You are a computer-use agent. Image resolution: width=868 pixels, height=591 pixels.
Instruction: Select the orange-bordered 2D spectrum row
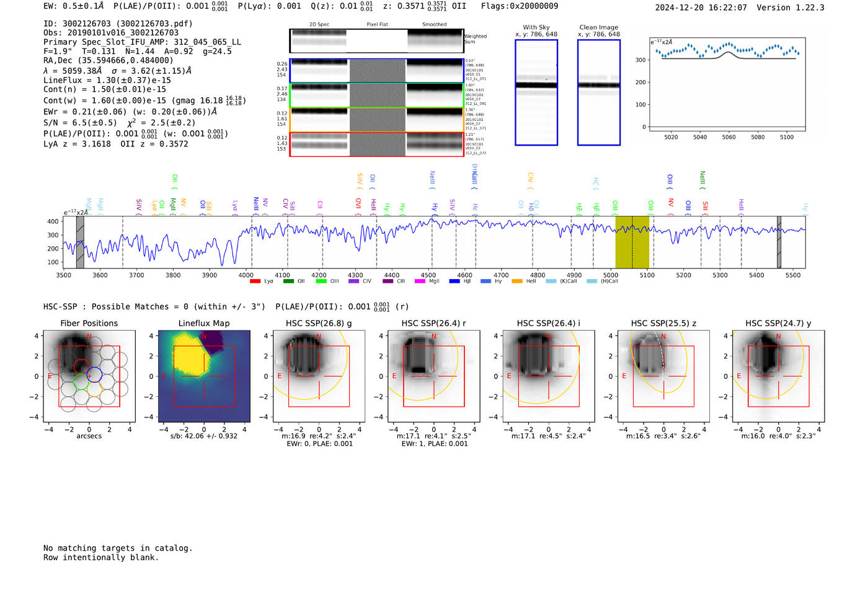[x=376, y=120]
